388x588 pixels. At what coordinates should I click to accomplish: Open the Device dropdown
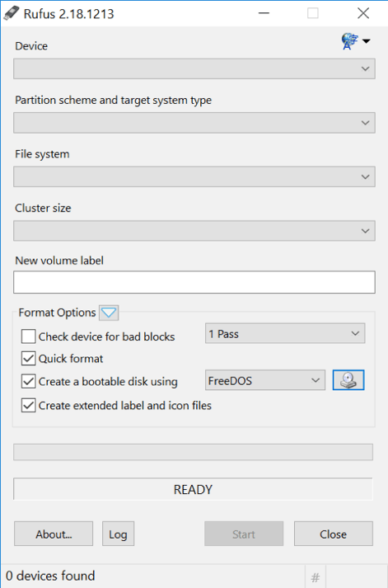pyautogui.click(x=194, y=68)
